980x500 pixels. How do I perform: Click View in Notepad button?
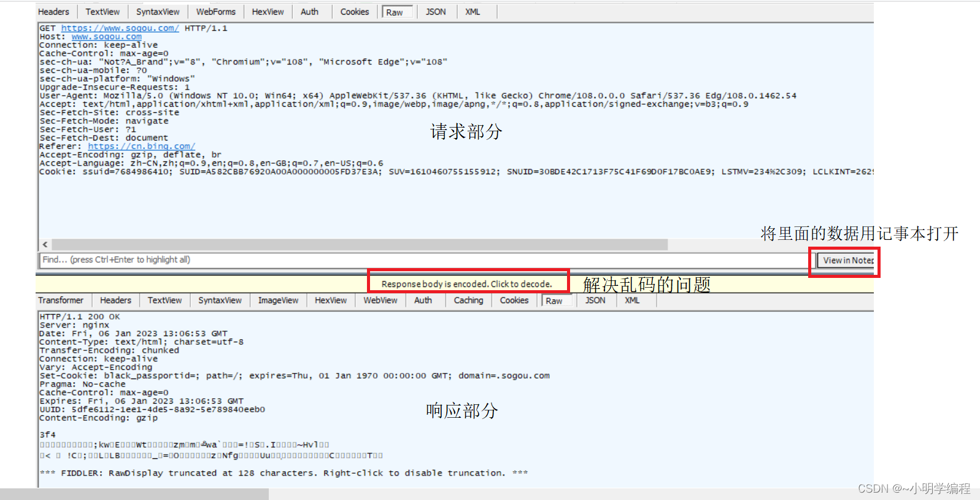[x=847, y=261]
